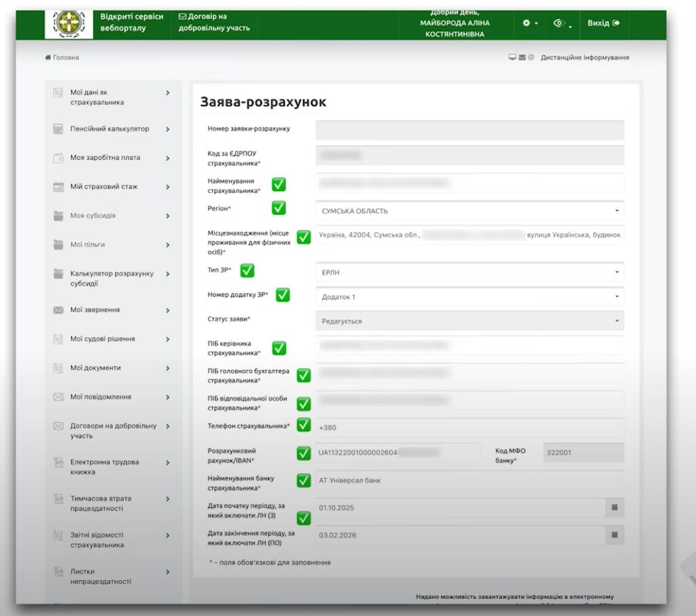
Task: Open the Регіон dropdown showing СУМСЬКА ОБЛАСТЬ
Action: point(469,211)
